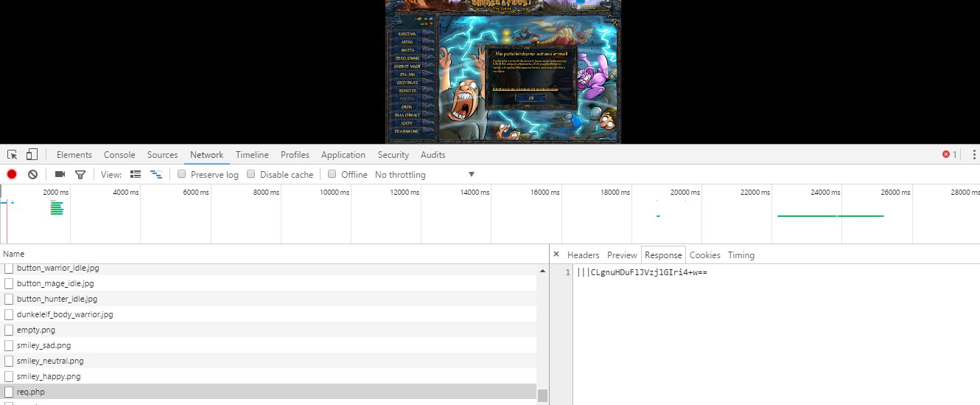Switch to the Timing tab of request
This screenshot has height=405, width=980.
point(741,255)
